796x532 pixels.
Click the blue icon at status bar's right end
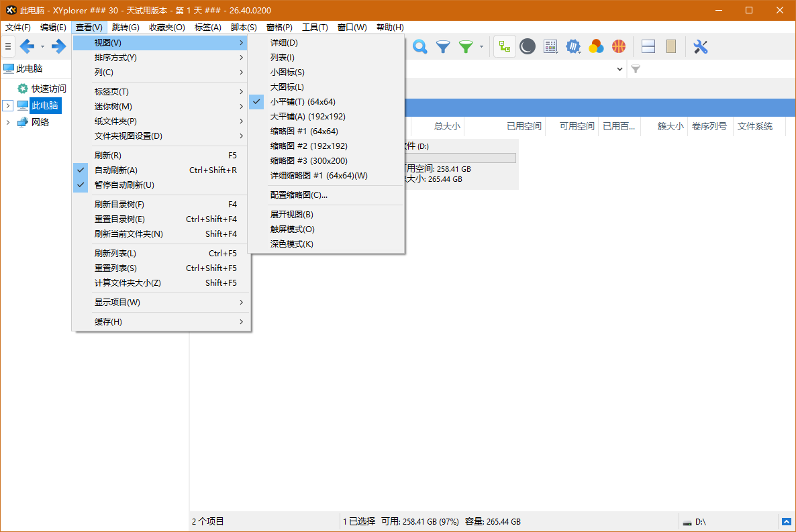(x=787, y=521)
